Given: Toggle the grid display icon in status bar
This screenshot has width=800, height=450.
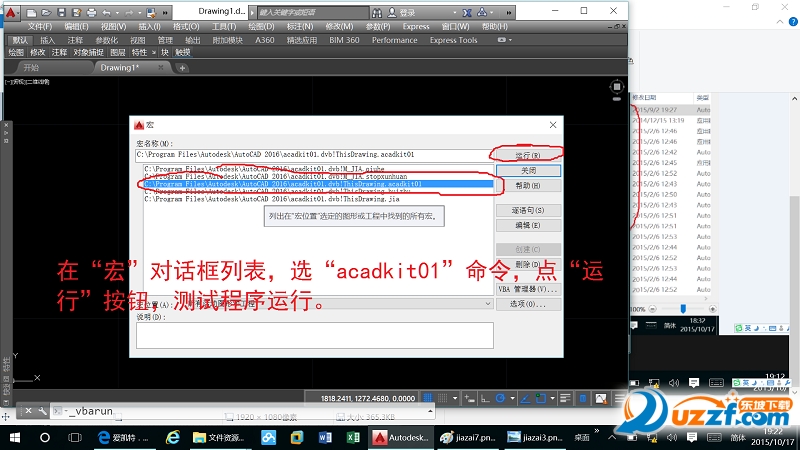Looking at the screenshot, I should 428,398.
